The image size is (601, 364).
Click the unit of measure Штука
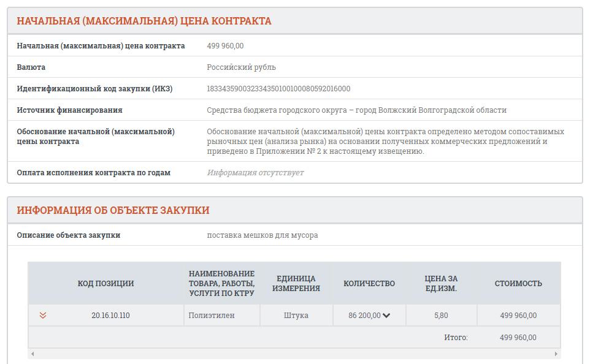[x=296, y=315]
